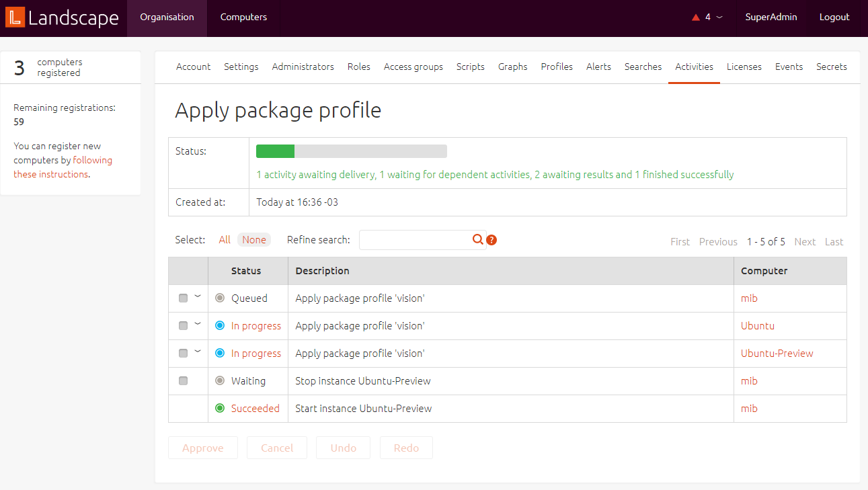This screenshot has height=490, width=868.
Task: Click 'Start instance Ubuntu-Preview' description text
Action: (x=364, y=408)
